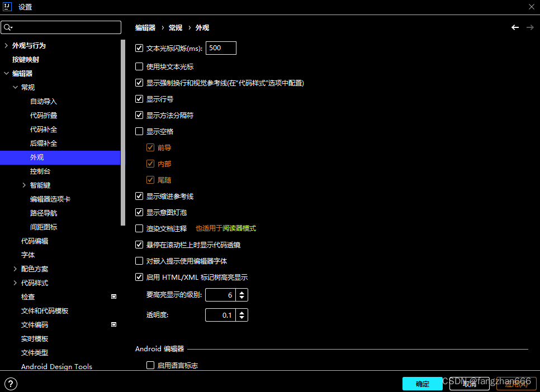This screenshot has height=392, width=540.
Task: Expand the 代码样式 tree node
Action: click(x=15, y=283)
